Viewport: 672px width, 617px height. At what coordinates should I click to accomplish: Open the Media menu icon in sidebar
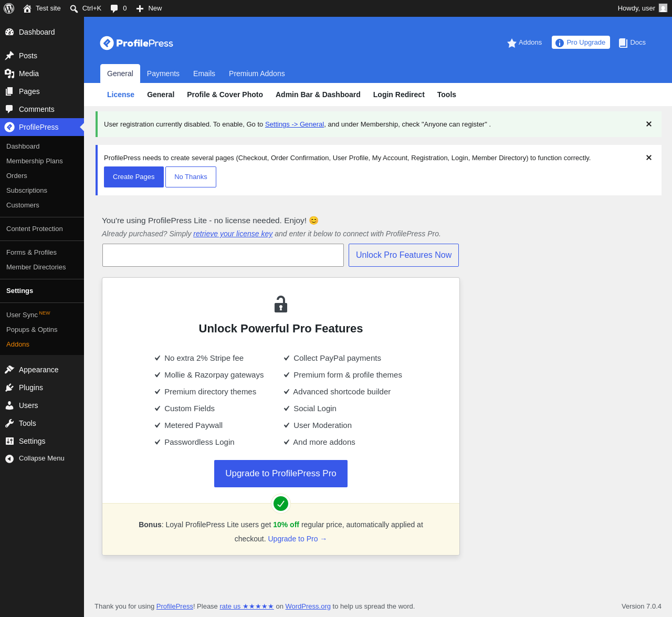(9, 74)
